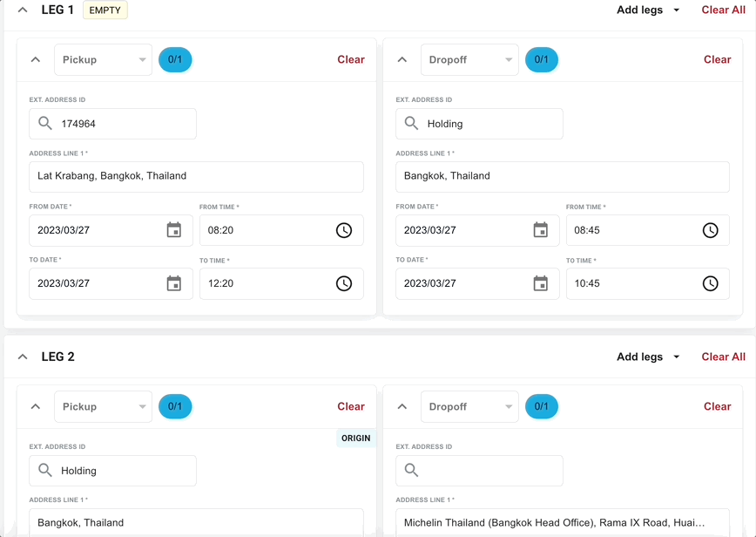Click the EMPTY tag beside LEG 1
The height and width of the screenshot is (537, 756).
click(105, 10)
